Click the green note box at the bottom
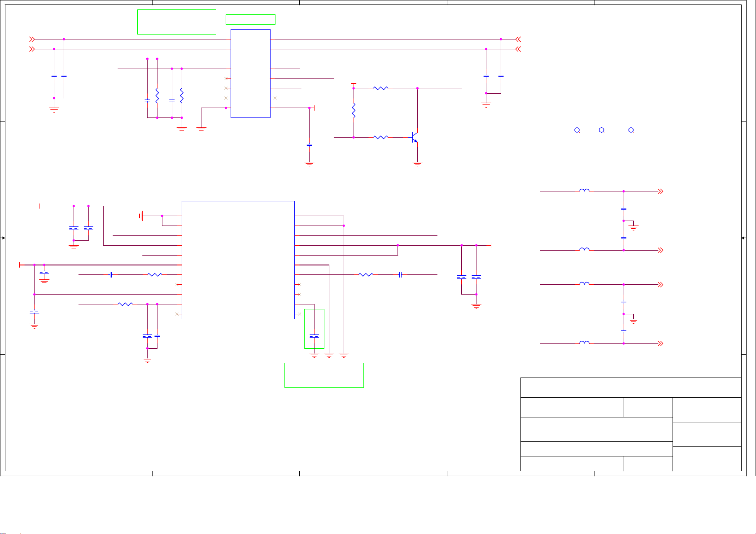Screen dimensions: 756x534 point(324,375)
